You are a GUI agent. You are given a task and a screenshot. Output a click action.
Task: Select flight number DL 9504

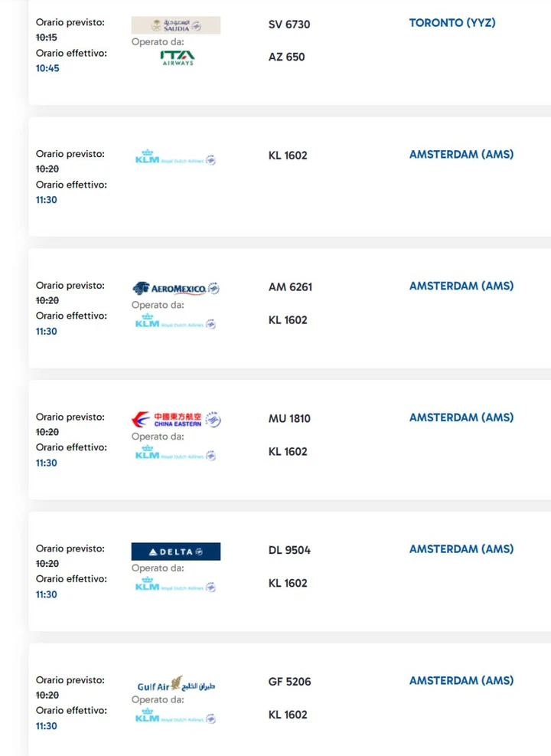tap(289, 550)
